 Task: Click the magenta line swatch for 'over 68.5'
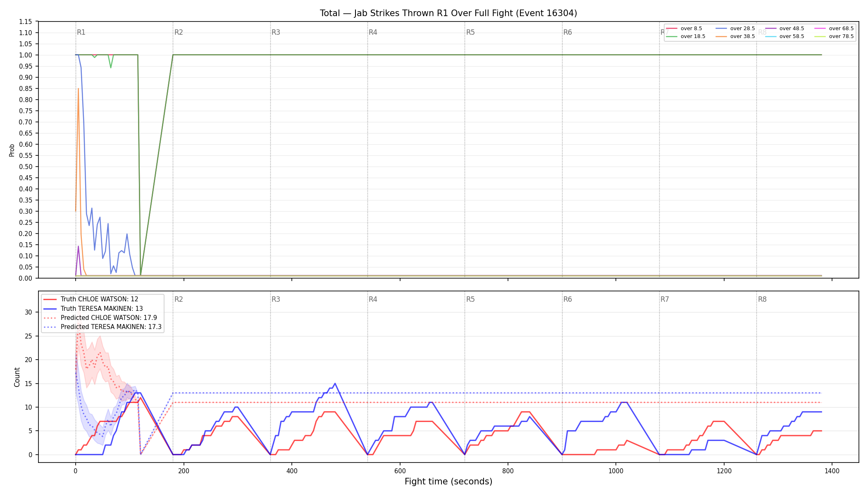(x=820, y=29)
